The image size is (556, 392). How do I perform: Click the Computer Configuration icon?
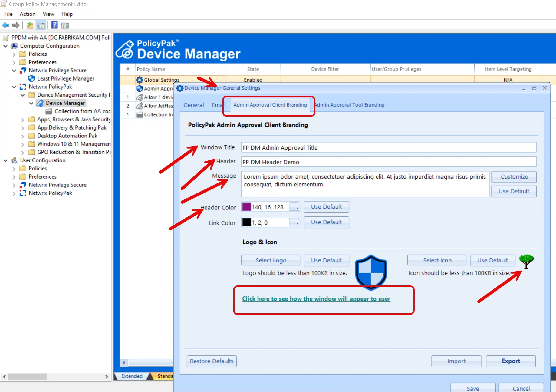click(x=14, y=46)
